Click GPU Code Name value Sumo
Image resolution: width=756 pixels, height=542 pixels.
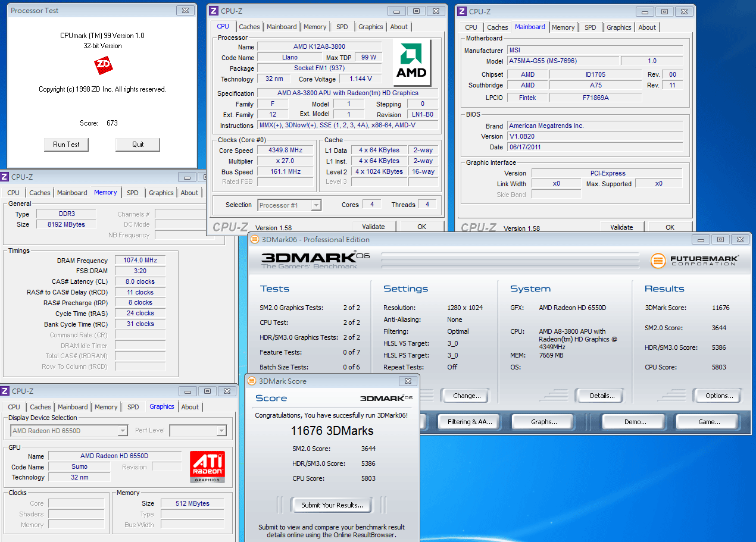79,467
